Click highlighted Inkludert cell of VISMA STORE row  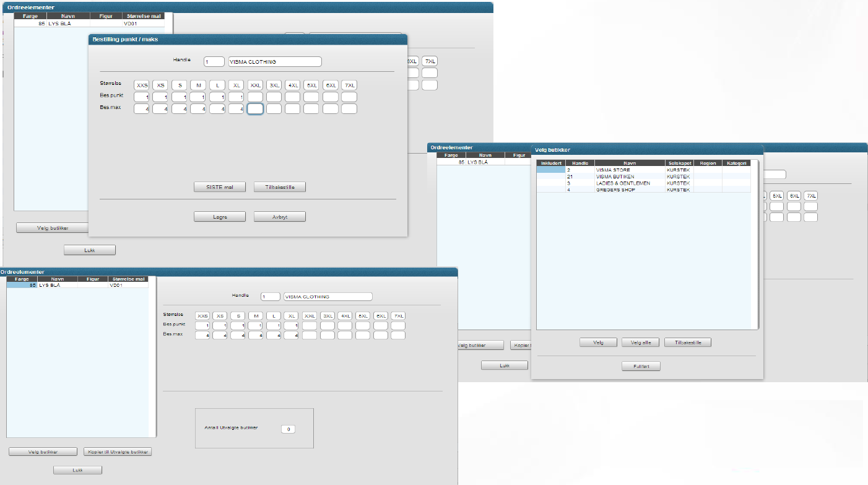pyautogui.click(x=551, y=170)
